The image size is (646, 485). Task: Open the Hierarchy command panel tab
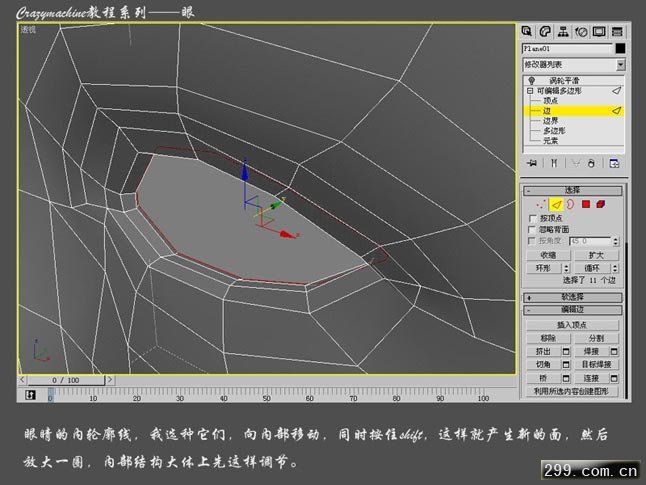[563, 32]
